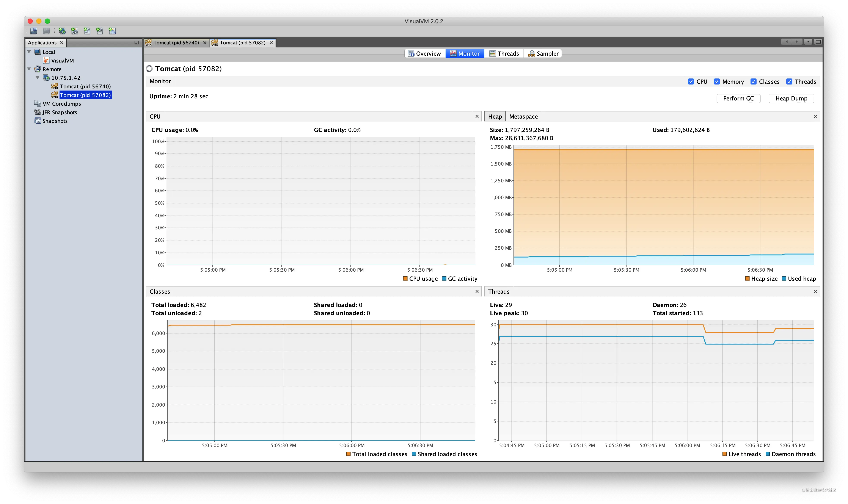Close the Tomcat pid 57082 tab
Image resolution: width=848 pixels, height=504 pixels.
pyautogui.click(x=272, y=42)
